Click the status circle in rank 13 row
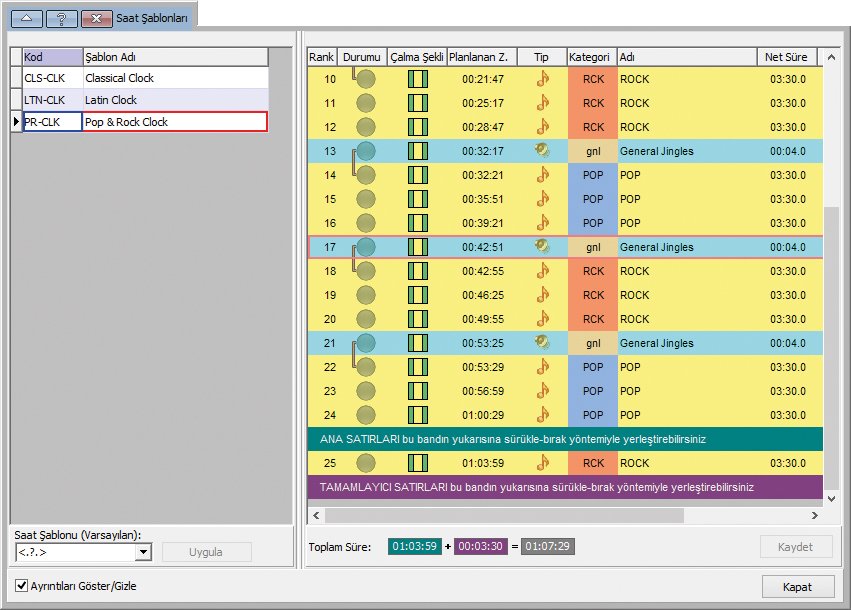 click(x=366, y=151)
